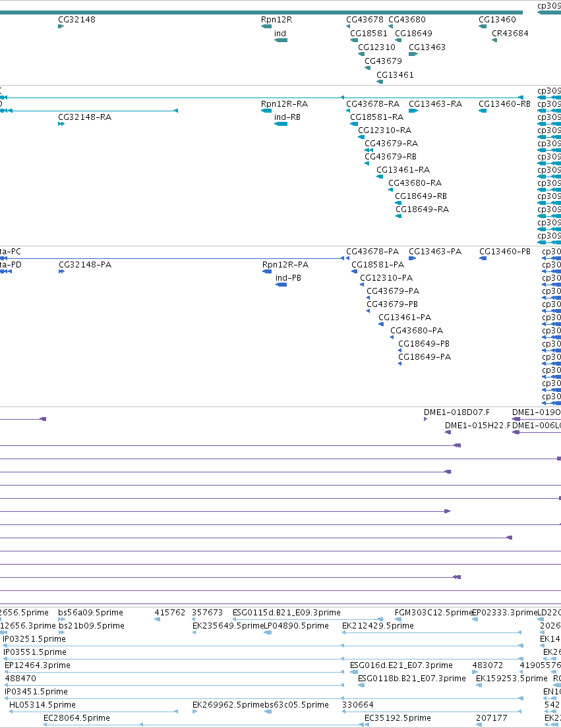Select IP03551.5prime label
The width and height of the screenshot is (561, 728).
pyautogui.click(x=35, y=652)
